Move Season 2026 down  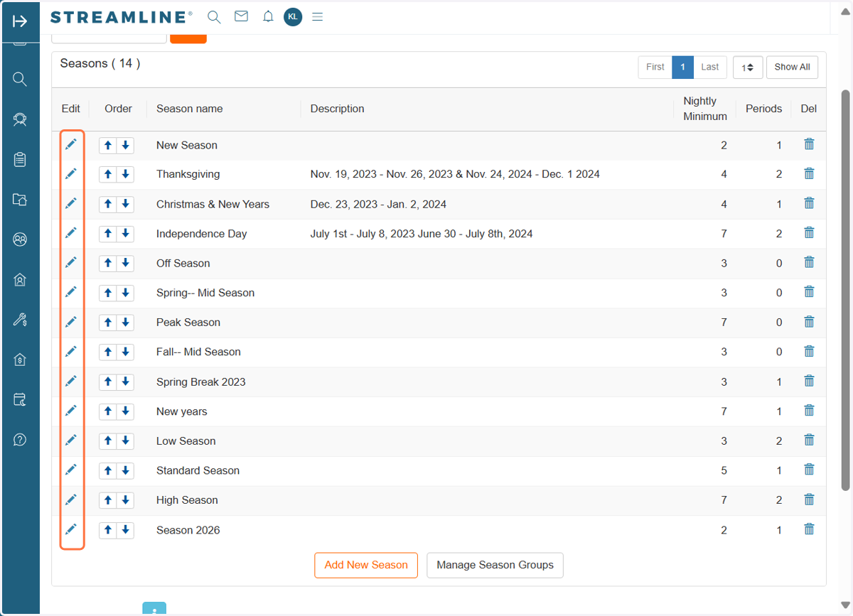point(126,530)
